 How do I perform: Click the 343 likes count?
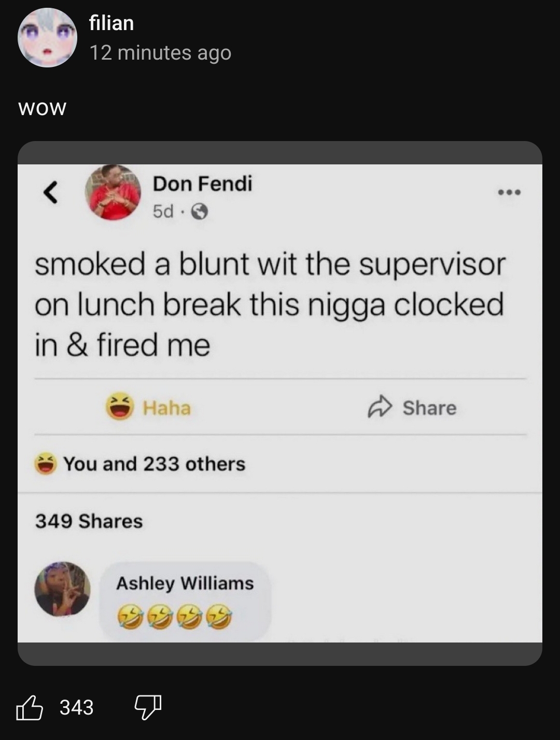pos(77,708)
